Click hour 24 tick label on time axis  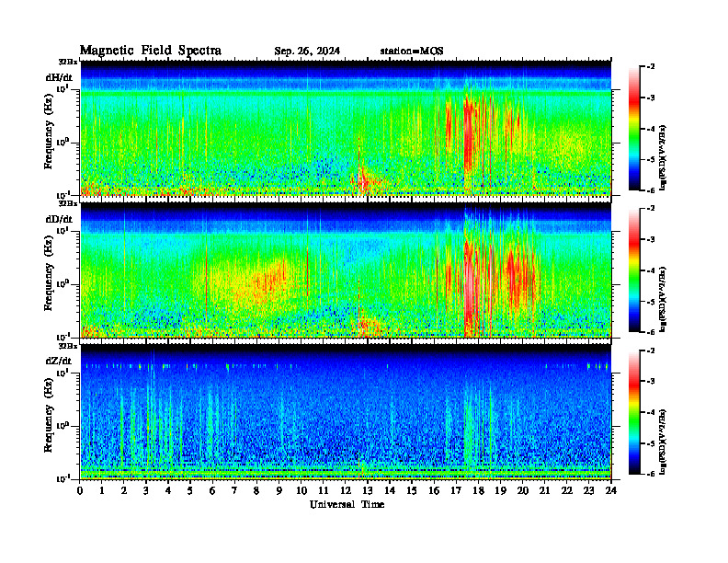611,490
